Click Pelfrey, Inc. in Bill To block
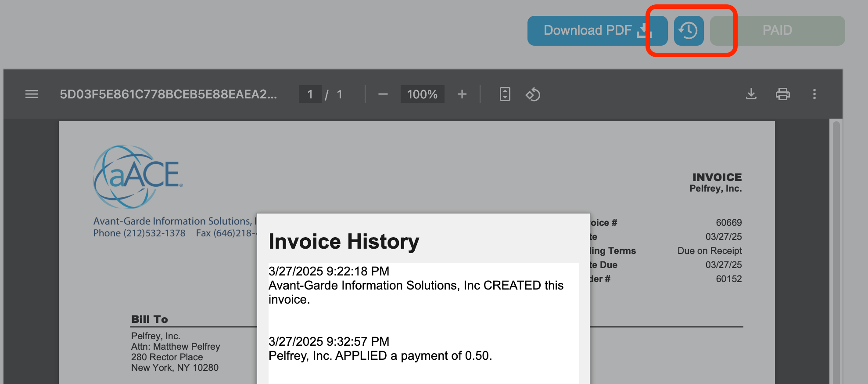868x384 pixels. coord(155,336)
